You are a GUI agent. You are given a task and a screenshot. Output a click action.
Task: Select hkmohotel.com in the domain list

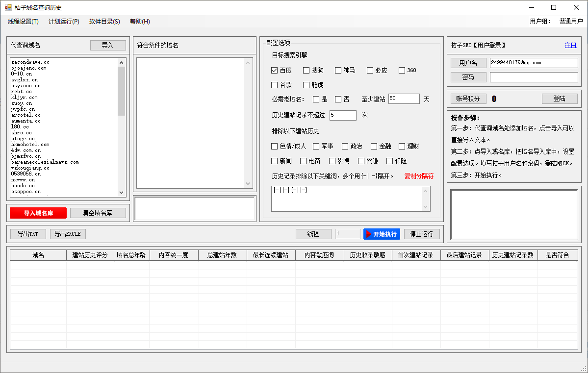click(30, 144)
